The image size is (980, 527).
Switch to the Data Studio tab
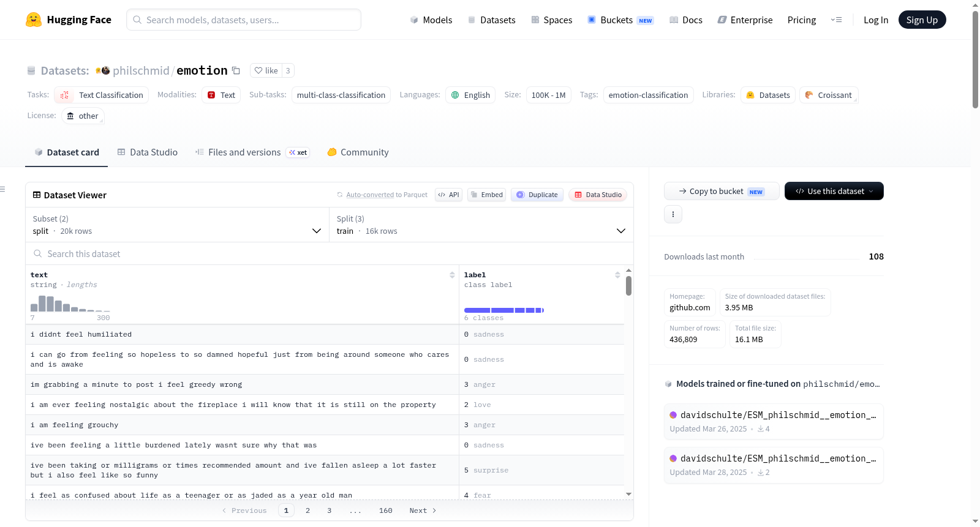147,152
